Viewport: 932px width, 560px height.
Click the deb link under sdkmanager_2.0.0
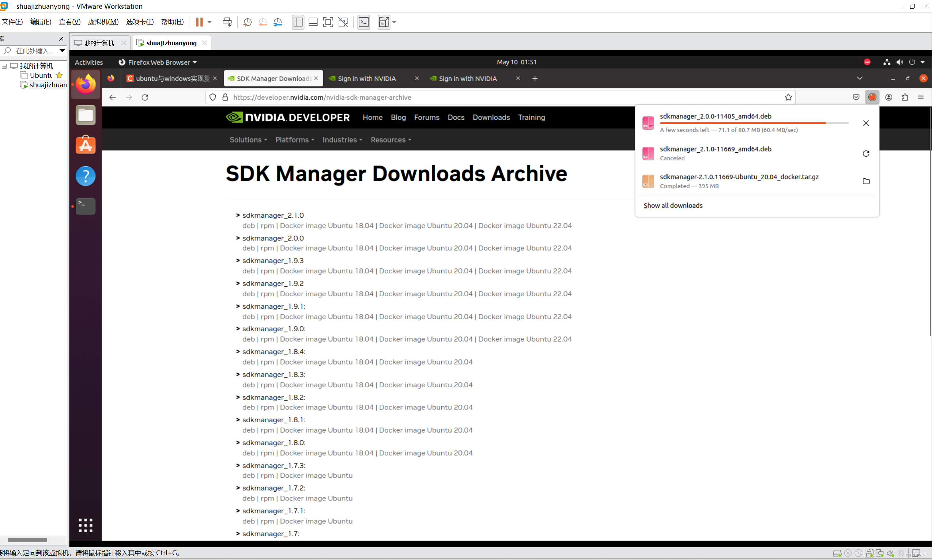click(248, 248)
